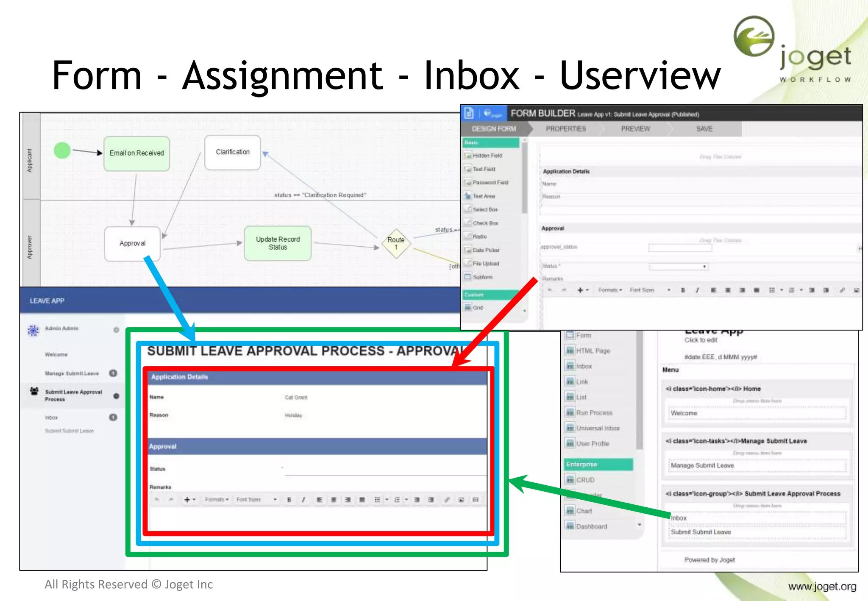868x601 pixels.
Task: Click the Text Area palette icon
Action: (467, 196)
